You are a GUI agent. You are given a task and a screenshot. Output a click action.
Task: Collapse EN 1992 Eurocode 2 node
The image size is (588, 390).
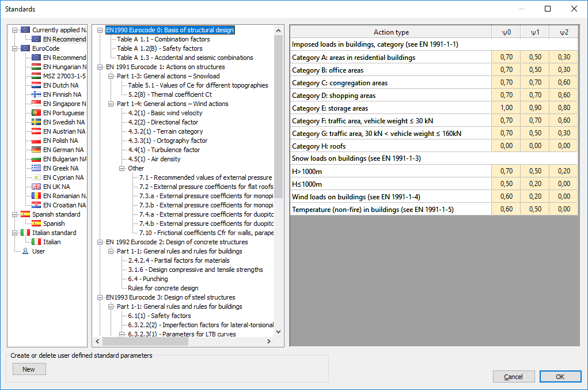[x=100, y=242]
